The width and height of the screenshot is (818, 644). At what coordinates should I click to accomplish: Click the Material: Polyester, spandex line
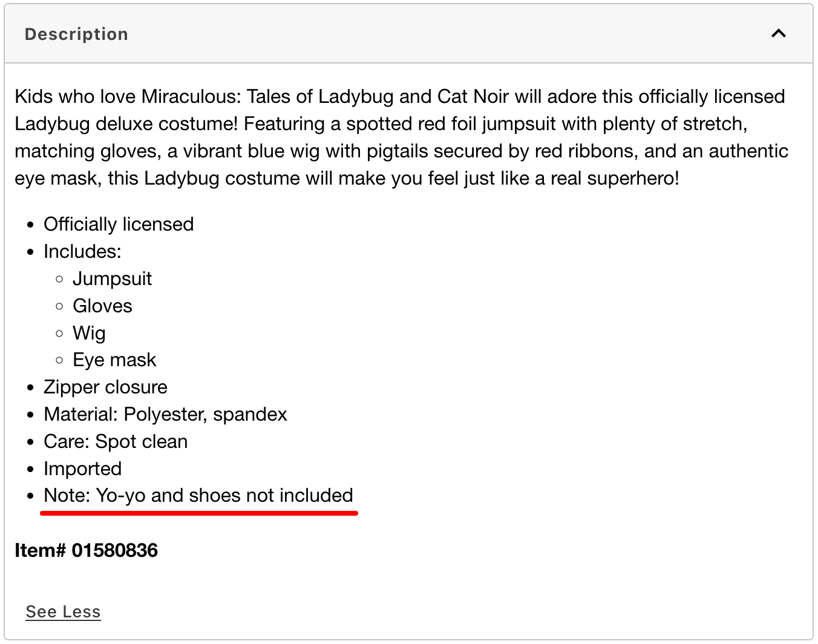(x=165, y=414)
